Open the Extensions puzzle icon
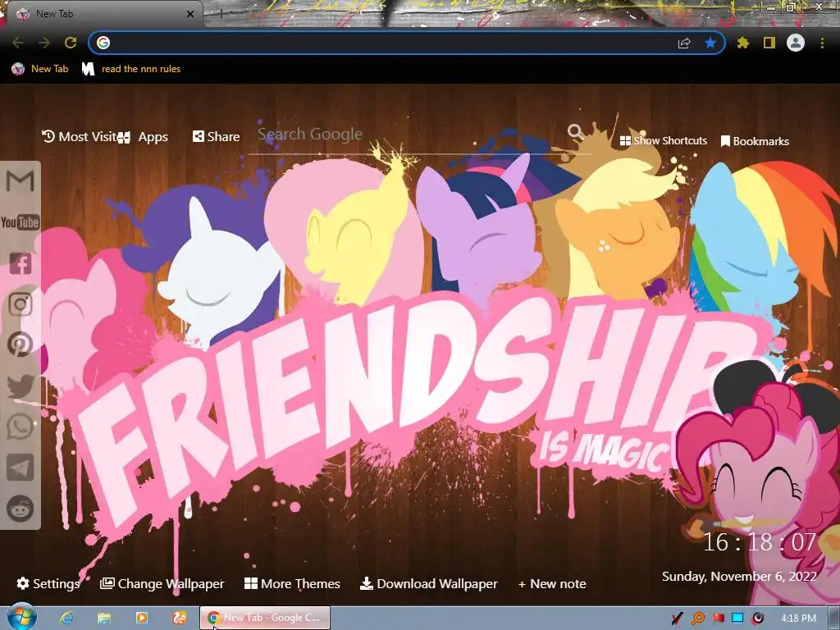This screenshot has height=630, width=840. pos(743,43)
